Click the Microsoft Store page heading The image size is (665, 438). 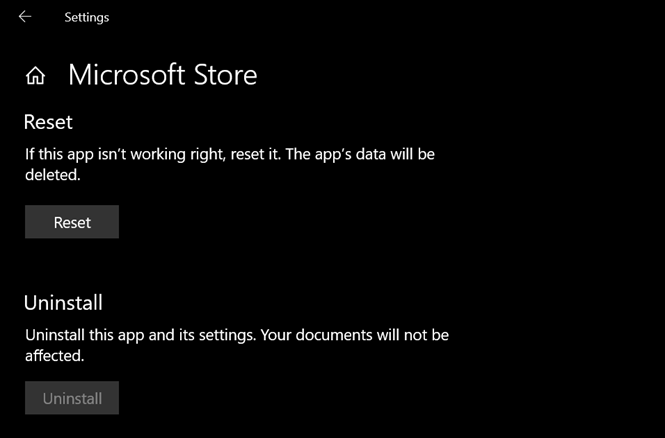tap(162, 75)
